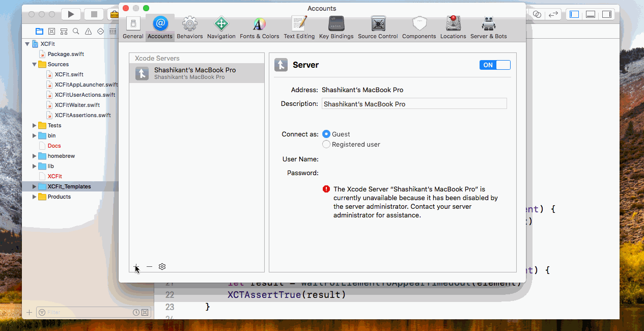Image resolution: width=644 pixels, height=331 pixels.
Task: Expand the homebrew folder
Action: [35, 156]
